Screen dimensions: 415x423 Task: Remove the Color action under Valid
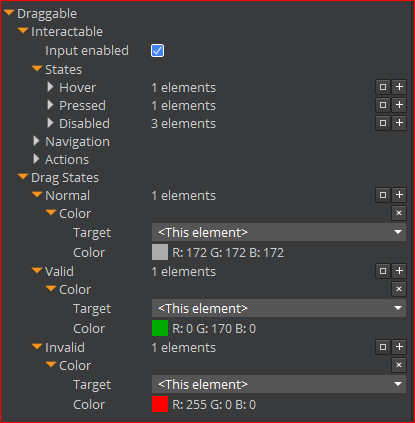pos(399,289)
